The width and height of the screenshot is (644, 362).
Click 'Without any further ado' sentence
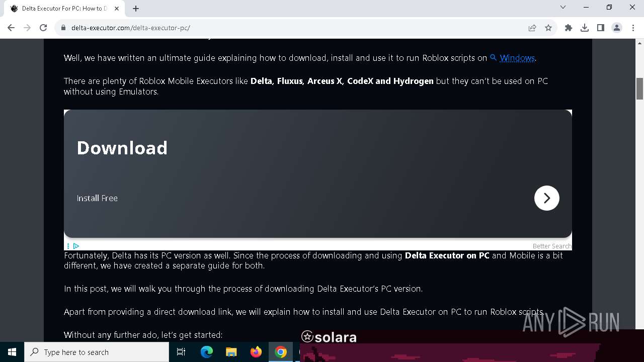143,335
